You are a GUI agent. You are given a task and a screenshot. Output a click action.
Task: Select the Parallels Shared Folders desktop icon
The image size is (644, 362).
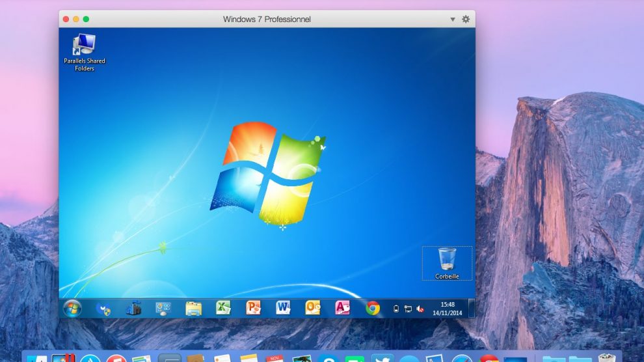pos(84,53)
